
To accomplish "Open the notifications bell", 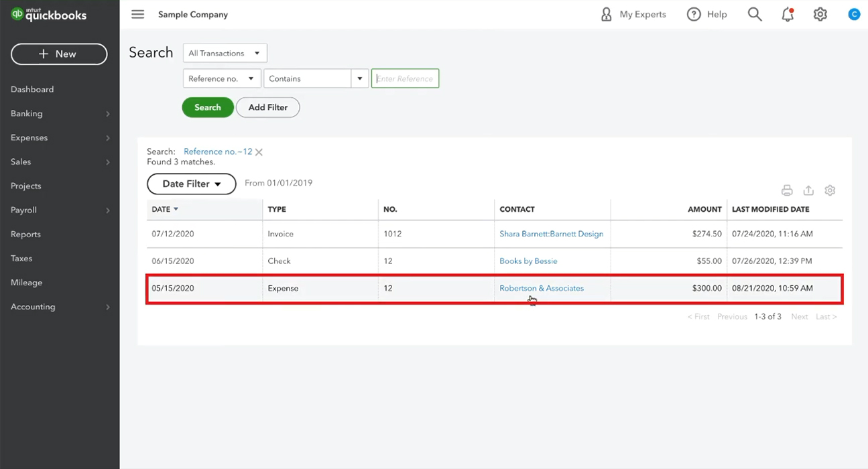I will pos(788,14).
